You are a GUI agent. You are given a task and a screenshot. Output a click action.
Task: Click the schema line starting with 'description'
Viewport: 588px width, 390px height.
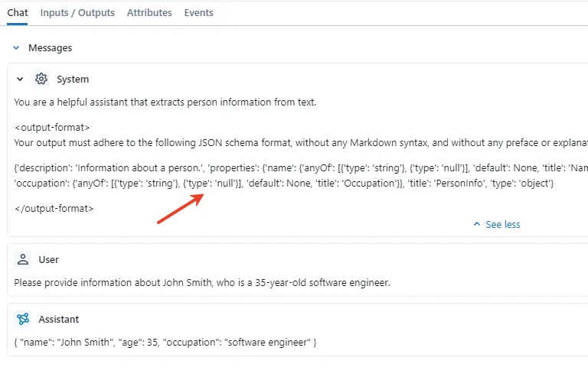click(301, 167)
